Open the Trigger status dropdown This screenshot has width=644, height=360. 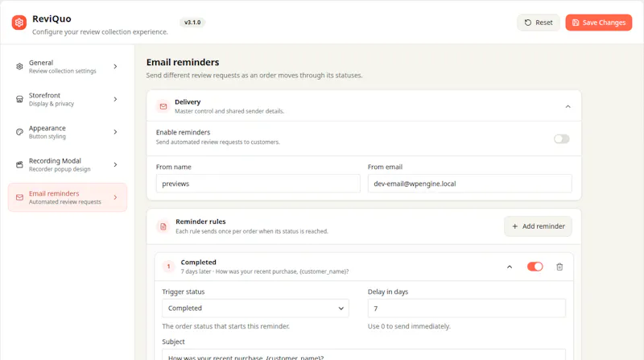coord(255,308)
